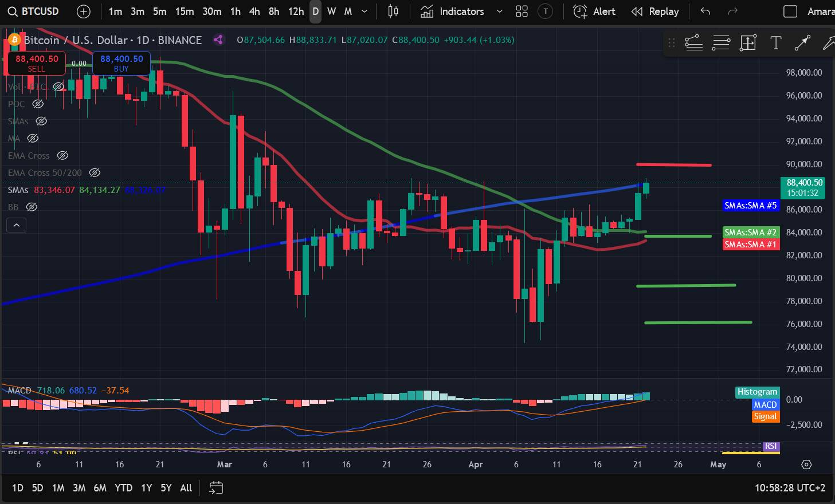Open timezone menu at 10:58:28 UTC+2
835x504 pixels.
point(790,488)
